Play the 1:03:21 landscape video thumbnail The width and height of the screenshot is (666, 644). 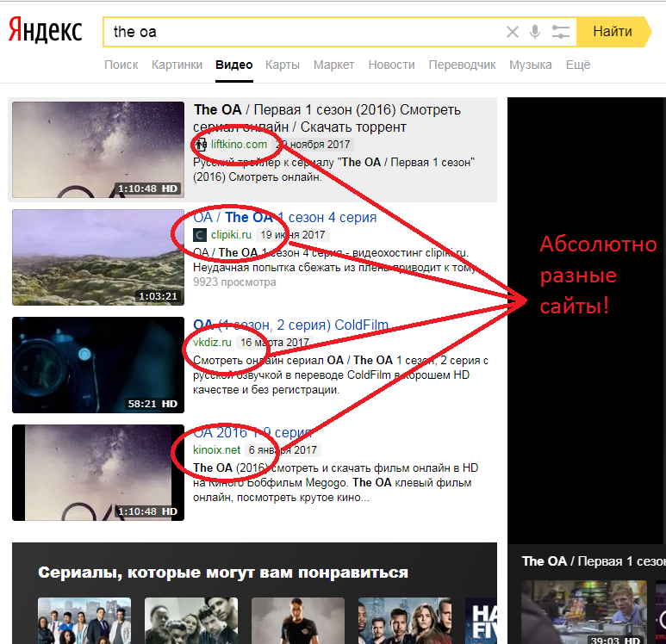(x=98, y=257)
